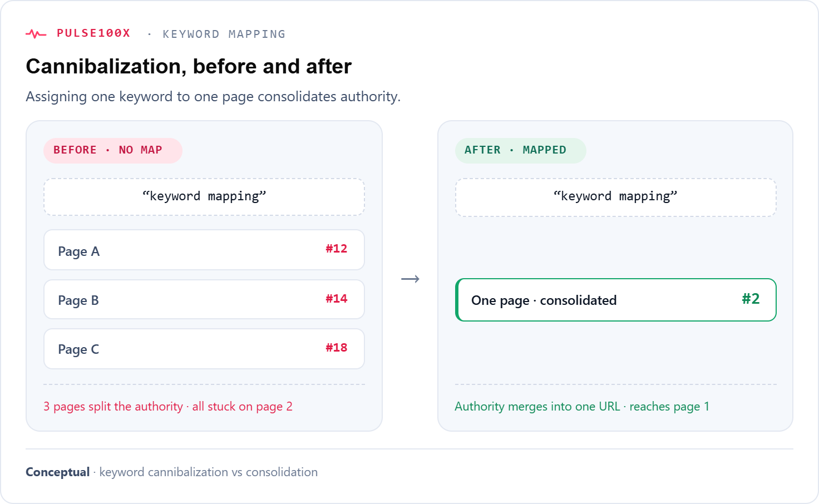
Task: Select the AFTER · MAPPED badge
Action: pyautogui.click(x=520, y=150)
